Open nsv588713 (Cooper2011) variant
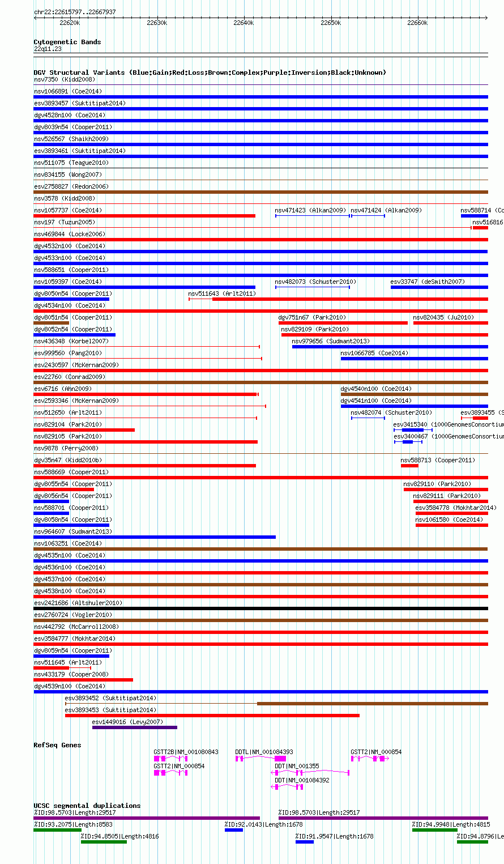Screen dimensions: 504x864 (438, 460)
